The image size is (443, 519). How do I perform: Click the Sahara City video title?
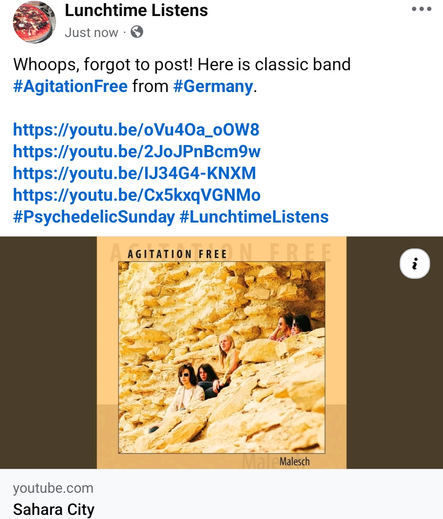click(53, 510)
